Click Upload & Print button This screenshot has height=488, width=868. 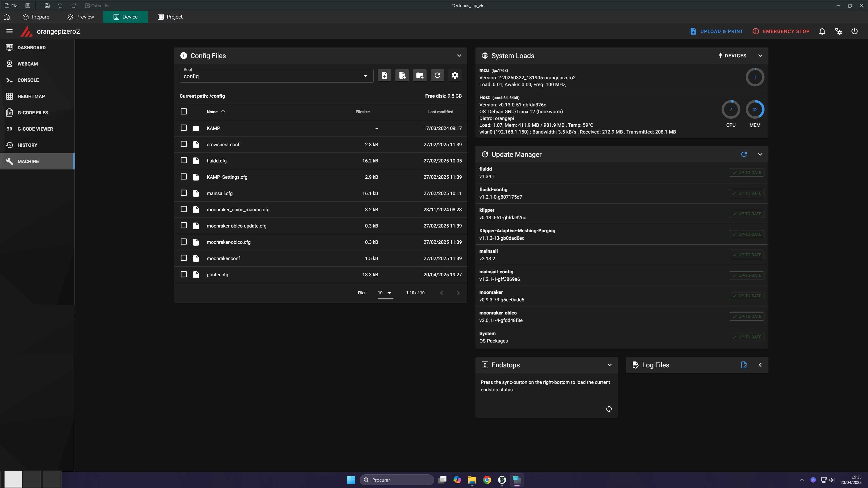pos(716,31)
